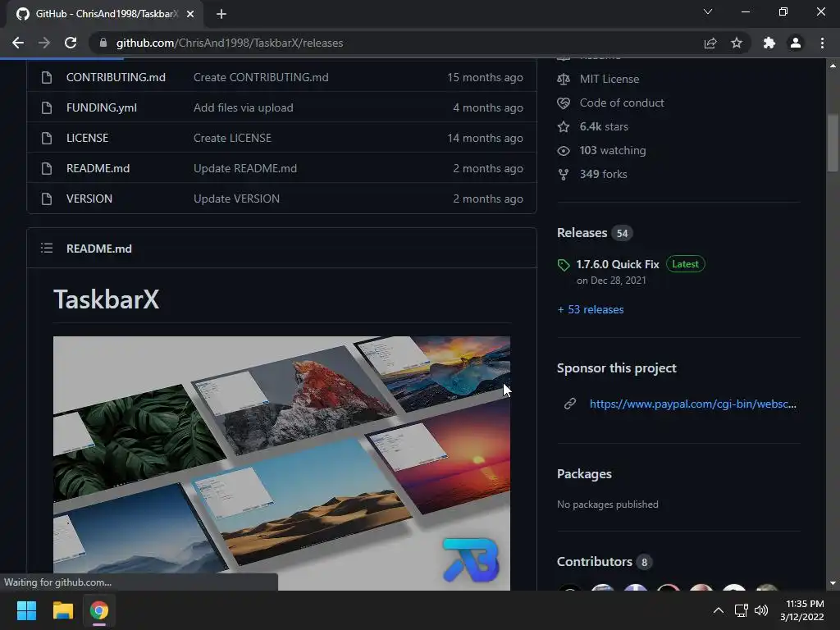Open Code of conduct link
The height and width of the screenshot is (630, 840).
tap(622, 103)
